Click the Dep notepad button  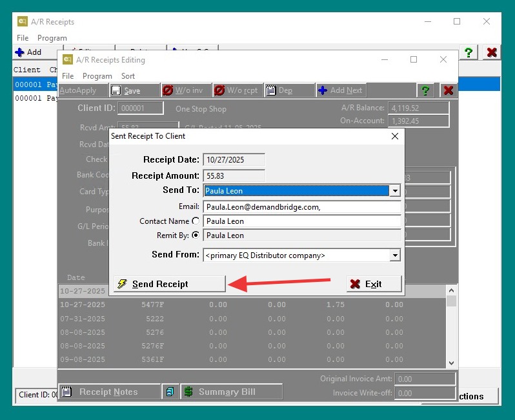pyautogui.click(x=289, y=90)
